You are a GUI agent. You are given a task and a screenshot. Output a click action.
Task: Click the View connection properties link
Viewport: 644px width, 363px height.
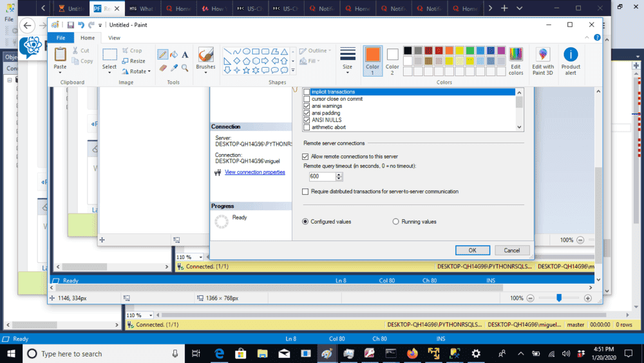pyautogui.click(x=254, y=172)
